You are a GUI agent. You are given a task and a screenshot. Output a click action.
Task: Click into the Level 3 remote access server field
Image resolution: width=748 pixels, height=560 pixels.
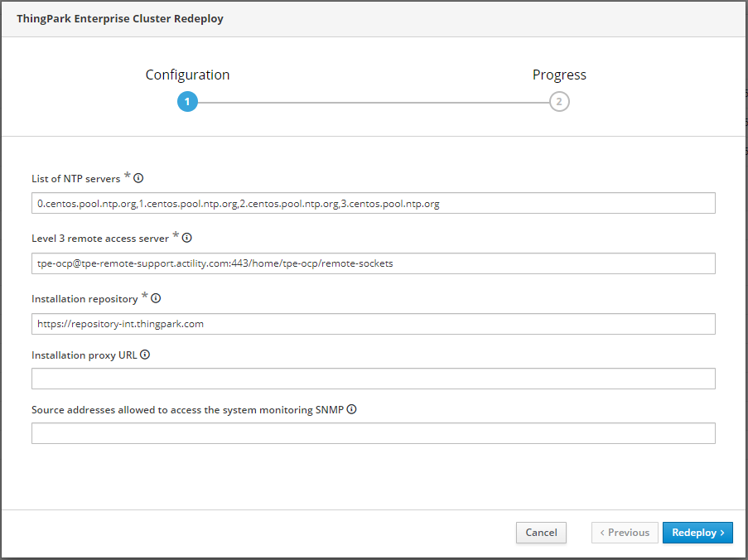[373, 263]
